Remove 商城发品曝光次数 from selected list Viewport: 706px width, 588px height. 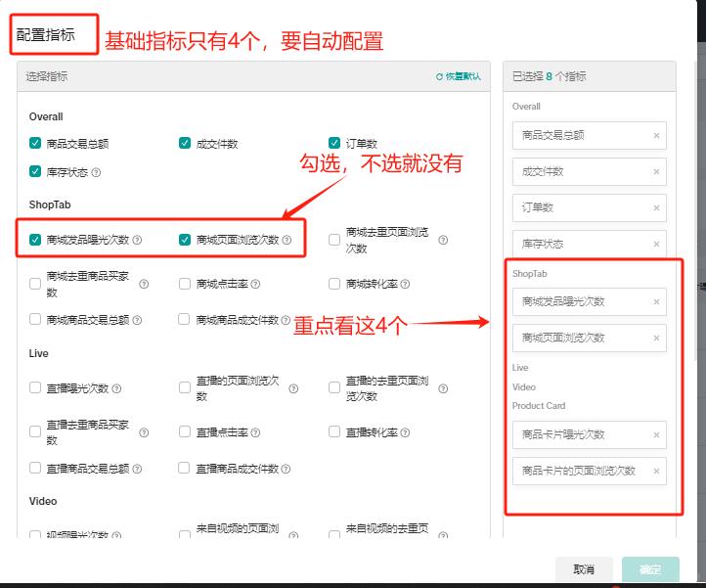(x=656, y=302)
